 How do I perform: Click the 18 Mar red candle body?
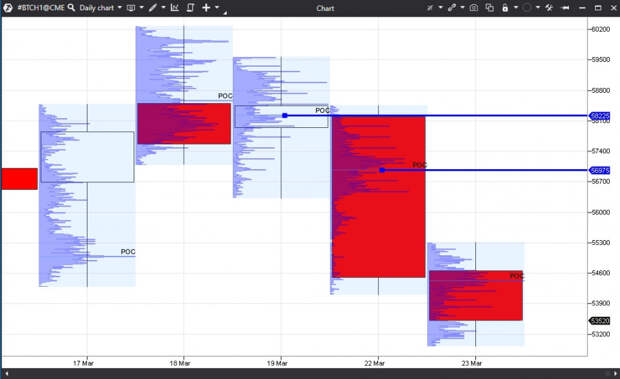184,123
